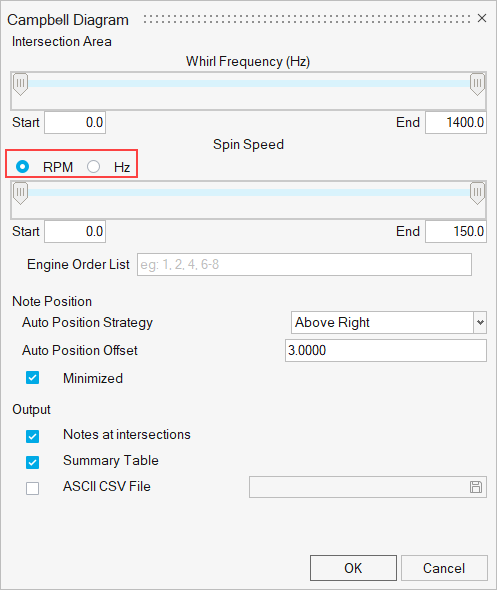Image resolution: width=497 pixels, height=590 pixels.
Task: Click the Auto Position Offset field
Action: 386,350
